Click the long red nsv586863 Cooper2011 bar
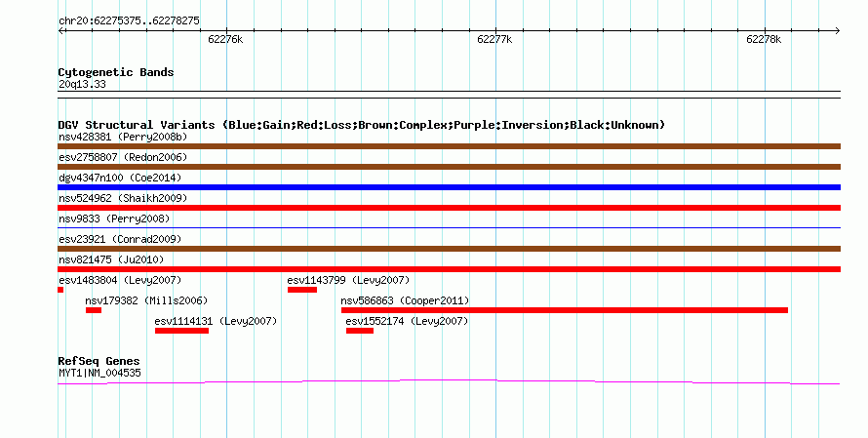 [x=565, y=310]
